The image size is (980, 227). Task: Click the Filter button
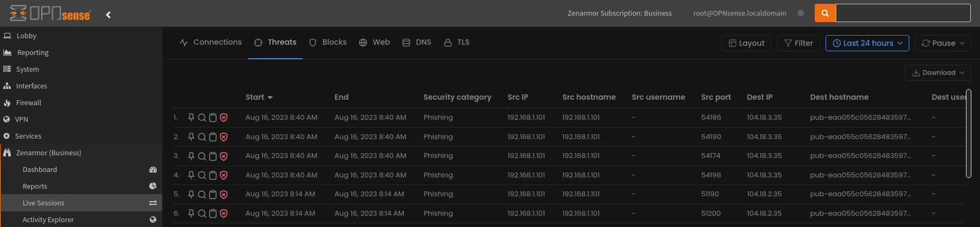798,43
